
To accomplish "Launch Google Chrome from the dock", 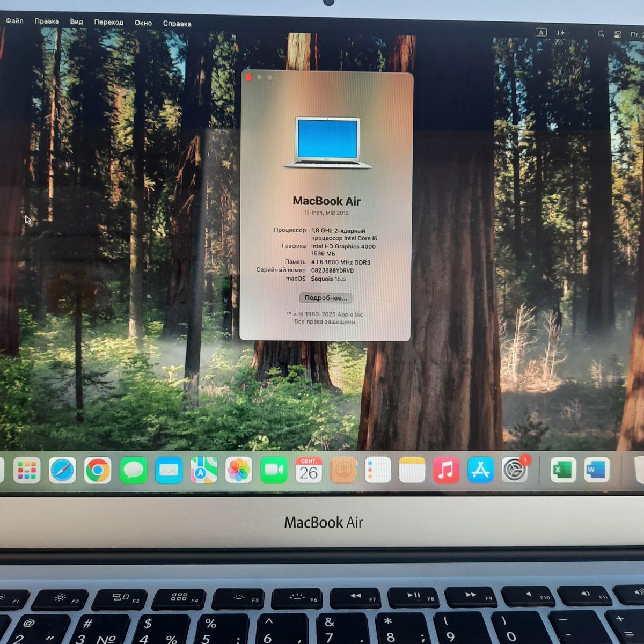I will tap(98, 471).
